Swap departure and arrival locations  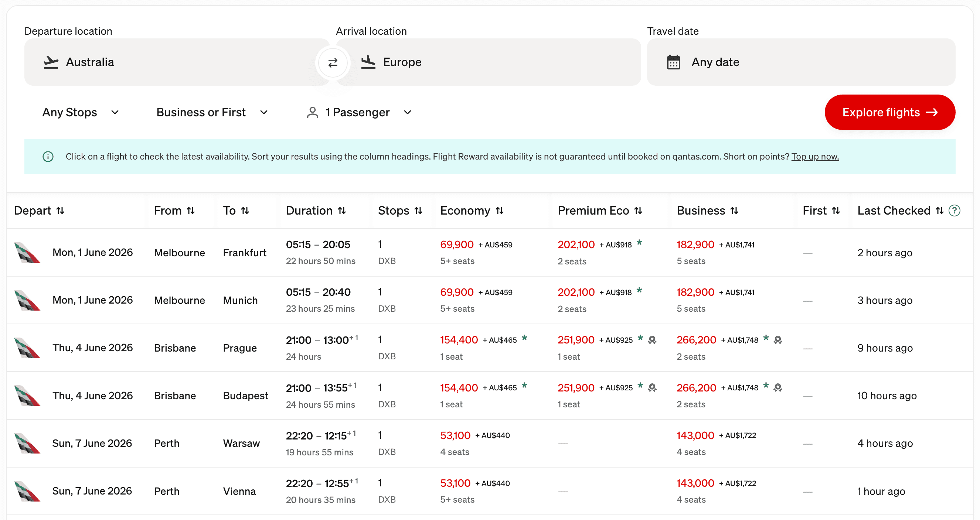coord(333,62)
